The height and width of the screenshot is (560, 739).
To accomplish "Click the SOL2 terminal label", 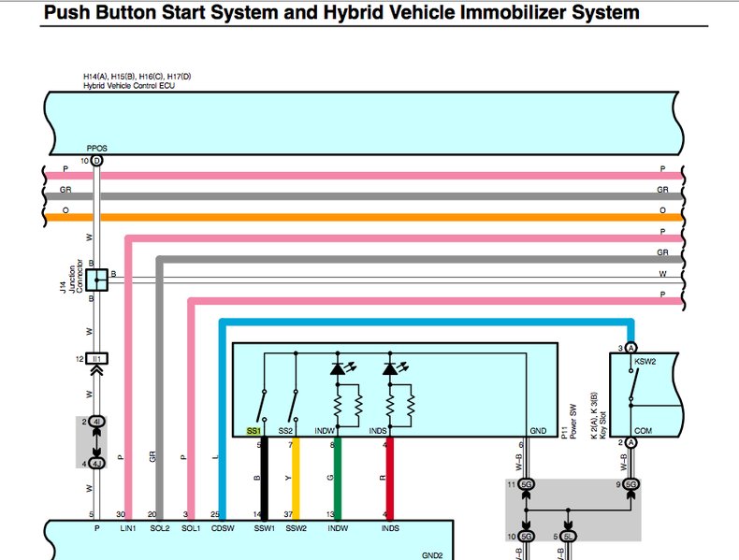I will tap(160, 528).
